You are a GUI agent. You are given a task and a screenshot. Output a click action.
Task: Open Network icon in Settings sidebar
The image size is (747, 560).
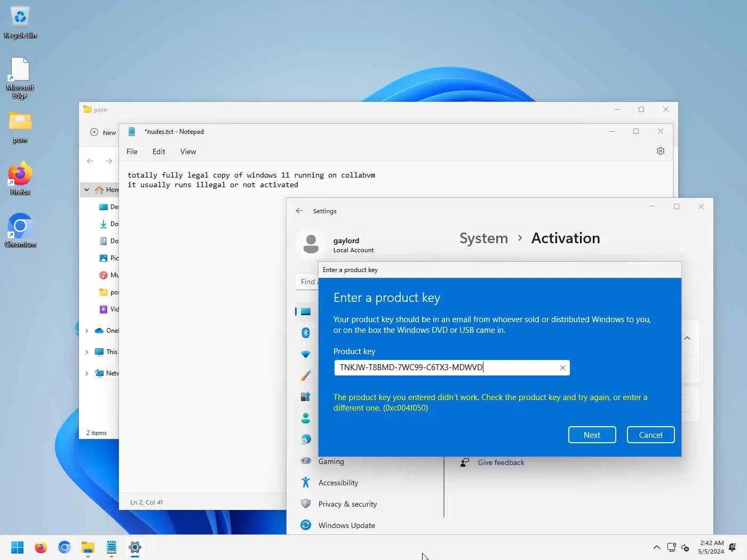(x=306, y=354)
